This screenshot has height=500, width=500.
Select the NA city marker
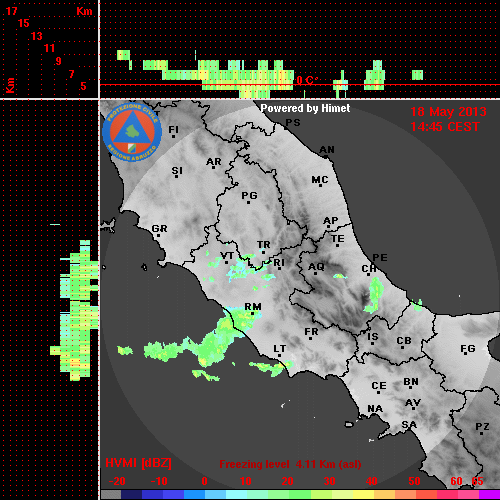click(375, 409)
